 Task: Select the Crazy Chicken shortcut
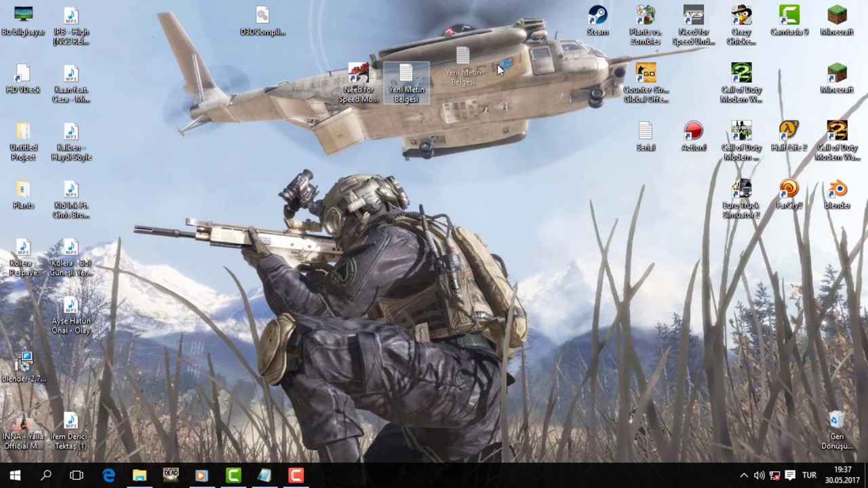(x=741, y=26)
